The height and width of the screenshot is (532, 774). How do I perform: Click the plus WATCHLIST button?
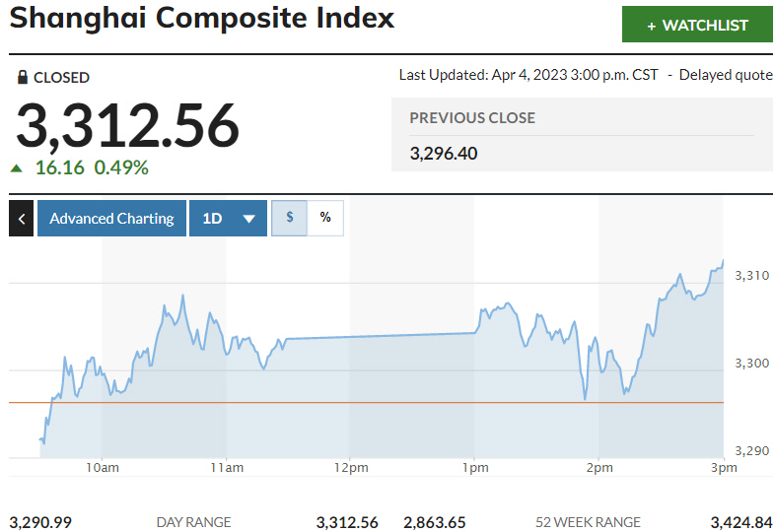click(x=696, y=26)
